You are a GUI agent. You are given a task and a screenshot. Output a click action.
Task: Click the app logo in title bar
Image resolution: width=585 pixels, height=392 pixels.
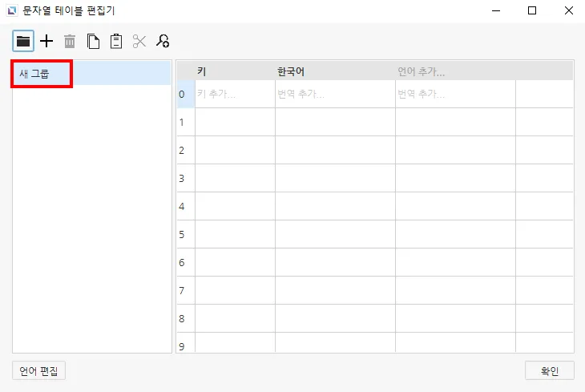click(10, 11)
